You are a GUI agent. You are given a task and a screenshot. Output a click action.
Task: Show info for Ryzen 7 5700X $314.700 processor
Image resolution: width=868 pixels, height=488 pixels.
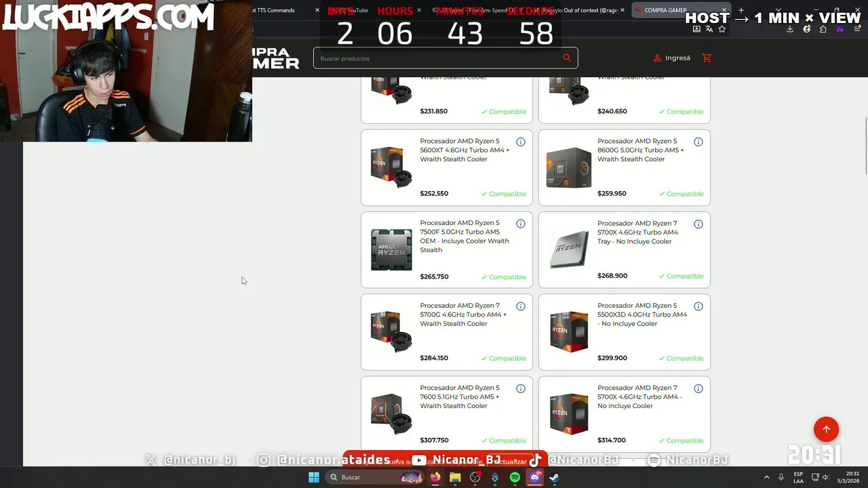pyautogui.click(x=698, y=388)
